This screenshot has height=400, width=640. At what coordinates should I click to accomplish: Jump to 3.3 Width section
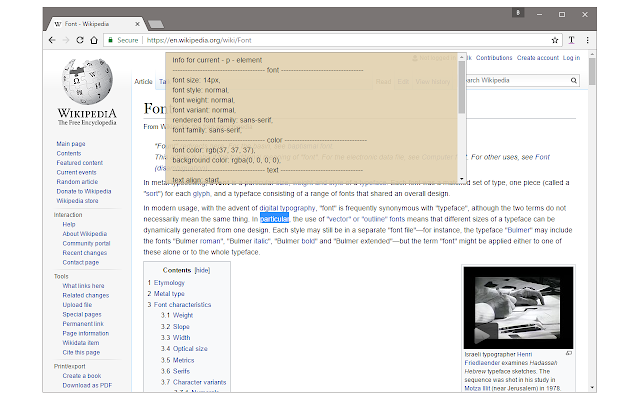click(x=176, y=338)
